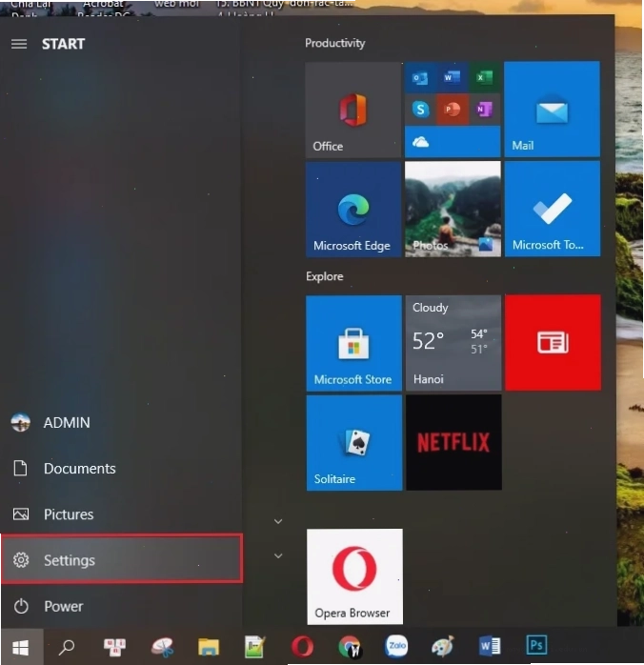Expand the upper tile group chevron
The height and width of the screenshot is (665, 644).
(x=278, y=521)
